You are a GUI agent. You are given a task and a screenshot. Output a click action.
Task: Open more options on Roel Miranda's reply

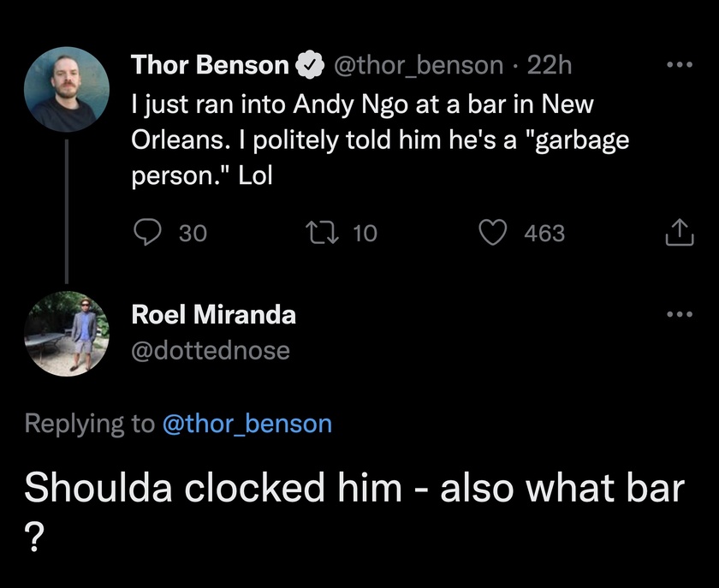[679, 313]
